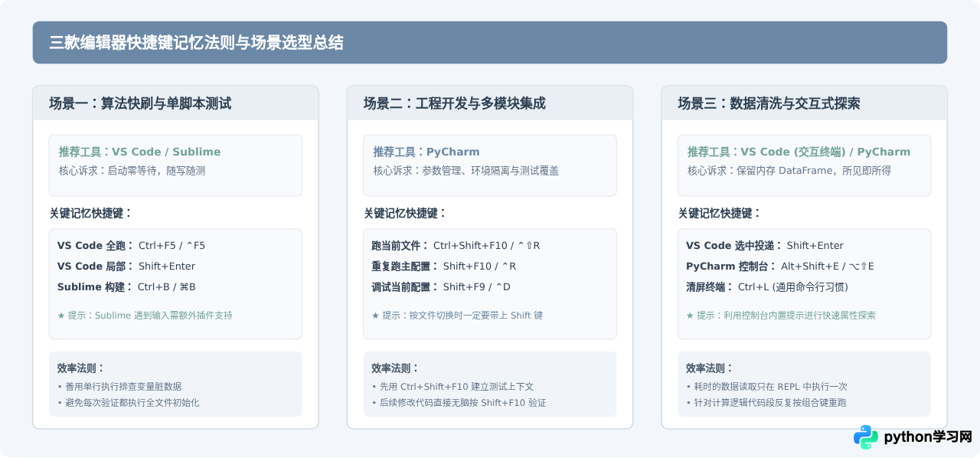Click the Sublime 构建 Ctrl+B row
The width and height of the screenshot is (980, 458).
tap(126, 287)
